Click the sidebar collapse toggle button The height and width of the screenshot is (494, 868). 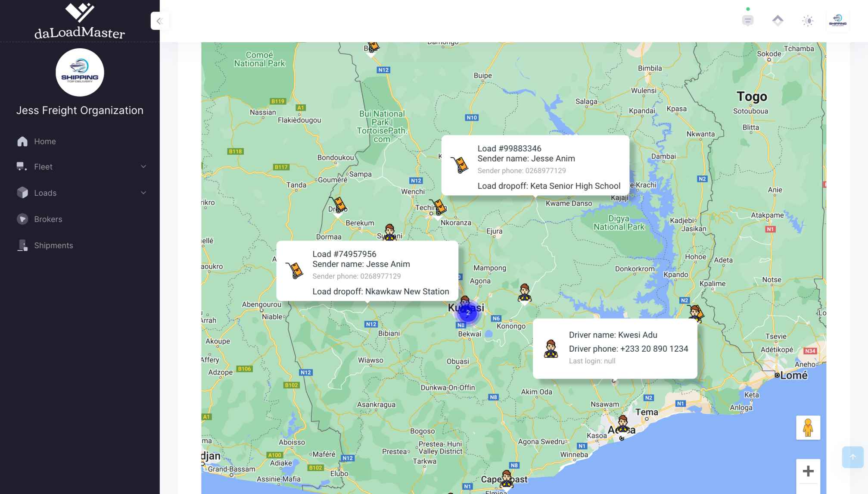tap(159, 21)
